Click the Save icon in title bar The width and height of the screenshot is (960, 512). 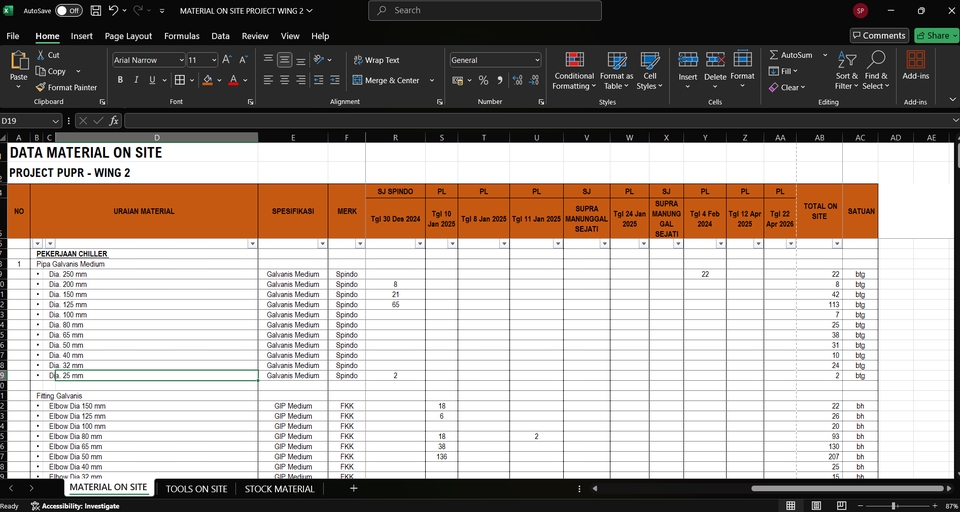click(95, 10)
